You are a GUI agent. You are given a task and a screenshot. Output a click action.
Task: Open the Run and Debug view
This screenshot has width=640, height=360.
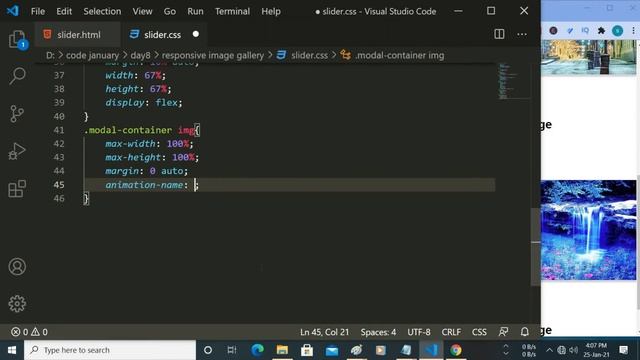coord(17,151)
